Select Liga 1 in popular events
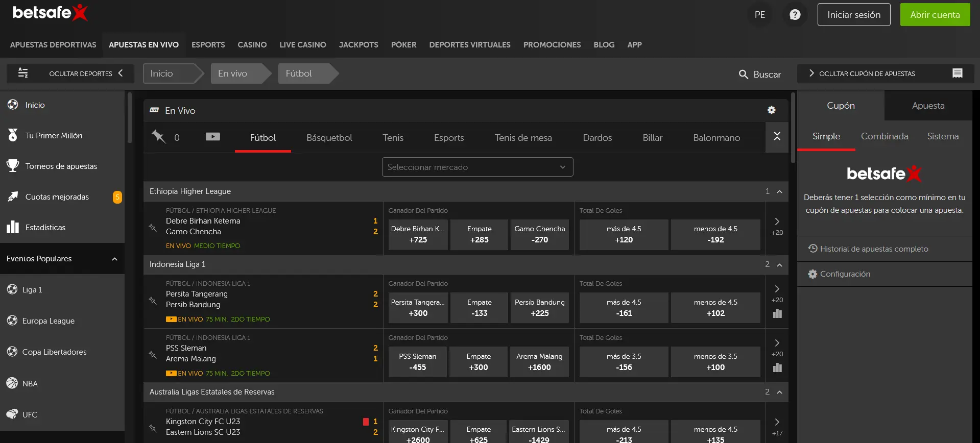The width and height of the screenshot is (980, 443). coord(62,289)
